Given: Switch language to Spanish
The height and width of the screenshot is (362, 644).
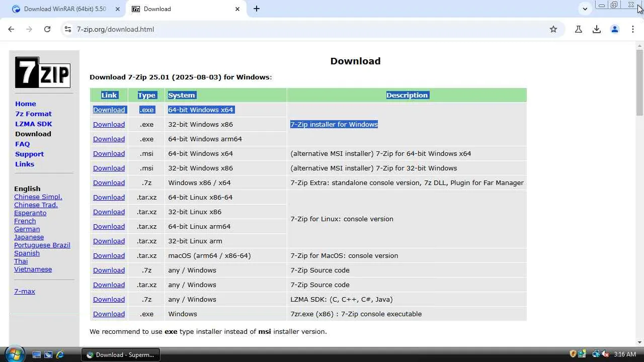Looking at the screenshot, I should coord(27,253).
